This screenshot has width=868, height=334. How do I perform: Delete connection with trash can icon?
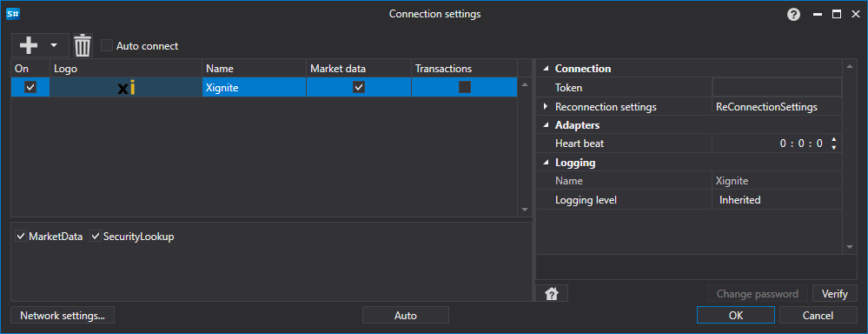pyautogui.click(x=83, y=45)
